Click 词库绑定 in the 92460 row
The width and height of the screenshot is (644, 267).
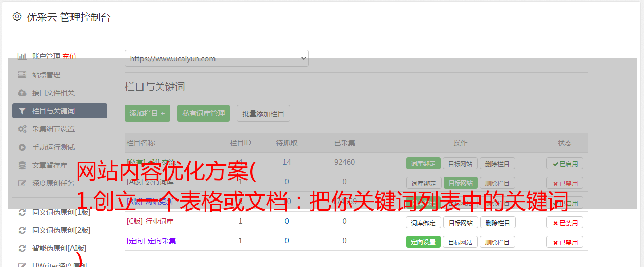pos(423,163)
